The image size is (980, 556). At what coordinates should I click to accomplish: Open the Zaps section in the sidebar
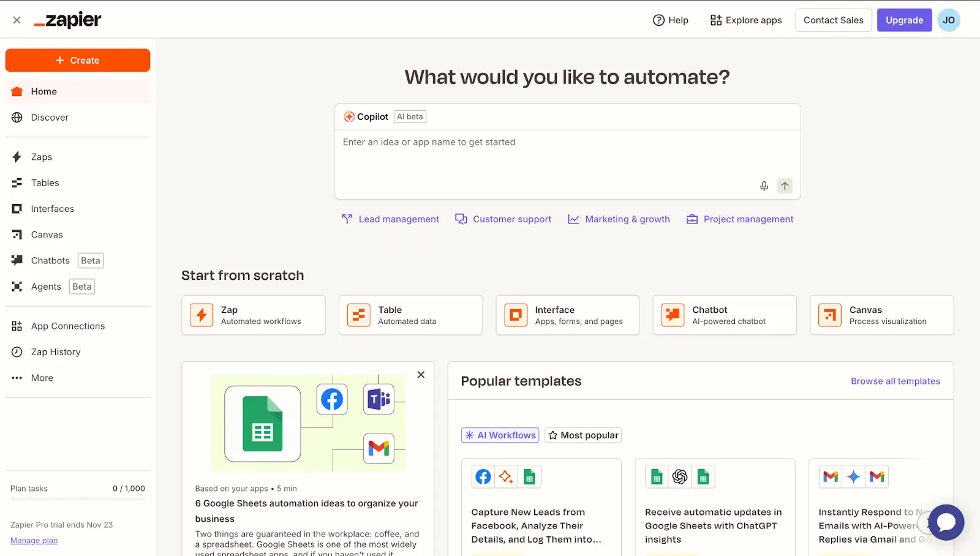pos(41,157)
